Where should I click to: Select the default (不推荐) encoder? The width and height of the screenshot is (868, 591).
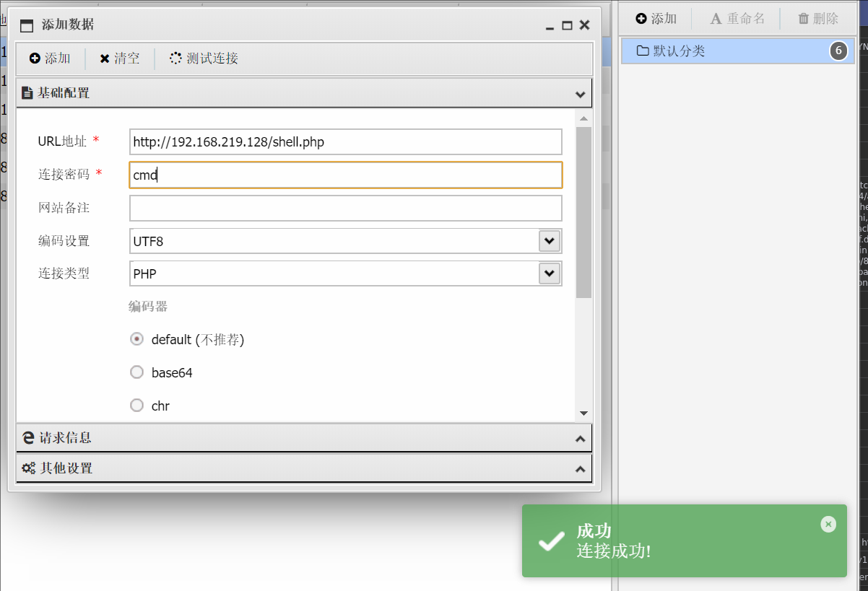pos(136,338)
